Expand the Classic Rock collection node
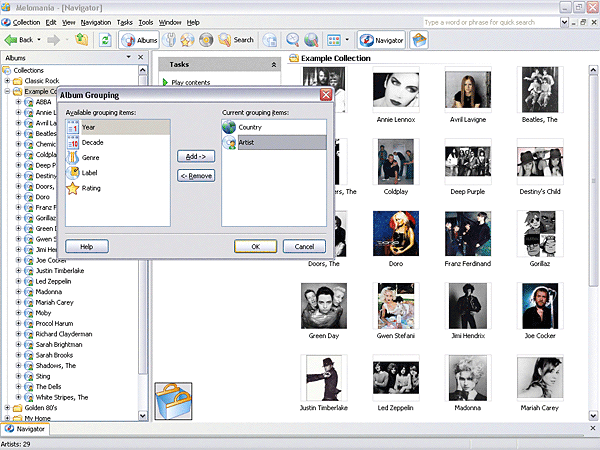 7,81
